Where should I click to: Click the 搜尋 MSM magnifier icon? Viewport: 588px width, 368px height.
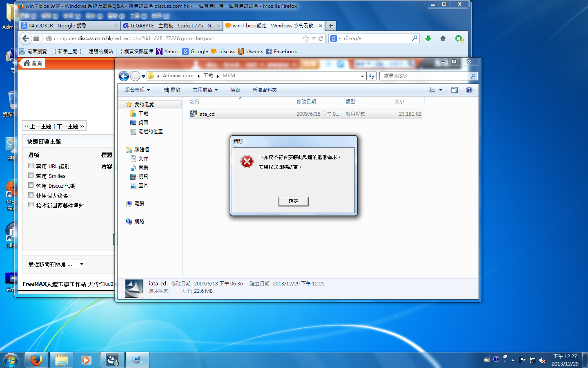click(473, 76)
